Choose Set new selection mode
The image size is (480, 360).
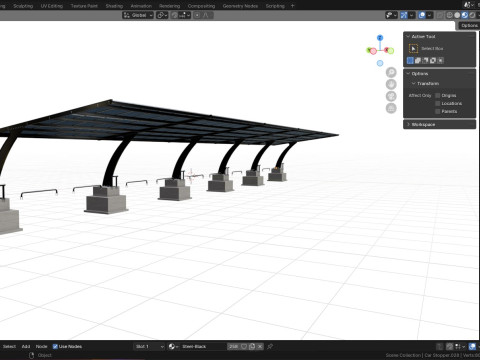(x=410, y=60)
